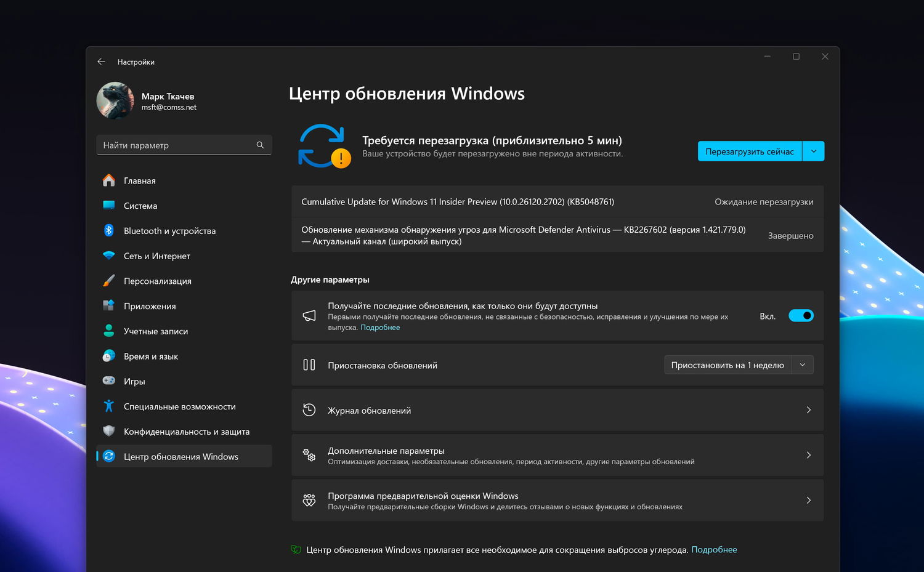924x572 pixels.
Task: Click the Игры gamepad icon
Action: click(x=109, y=381)
